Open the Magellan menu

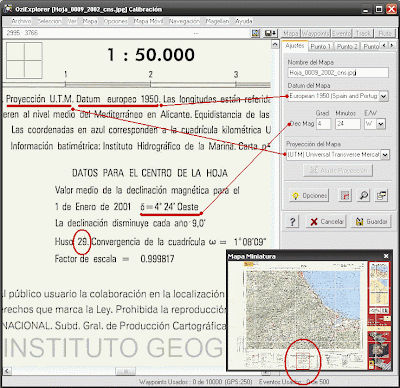click(x=217, y=21)
